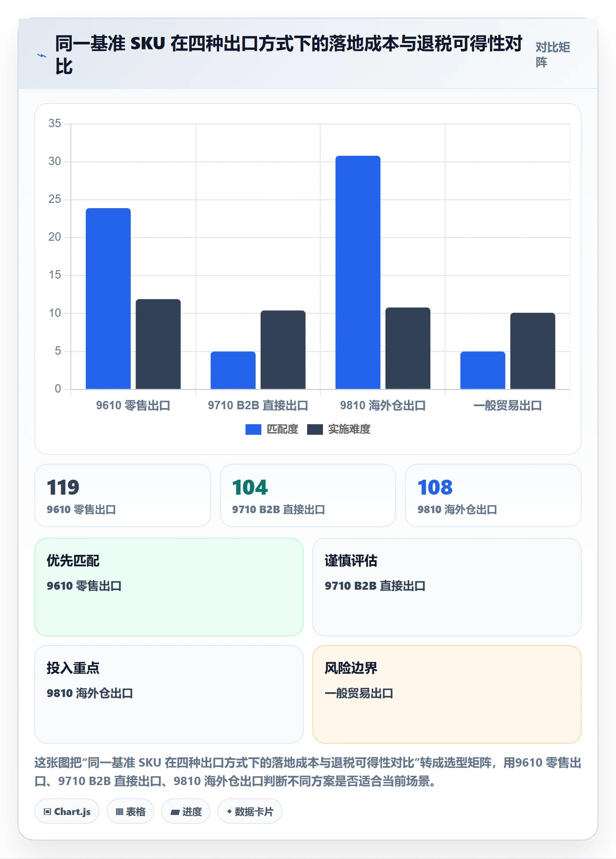The height and width of the screenshot is (859, 616).
Task: Select the tall blue bar for 9810 海外仓出口
Action: click(x=358, y=272)
